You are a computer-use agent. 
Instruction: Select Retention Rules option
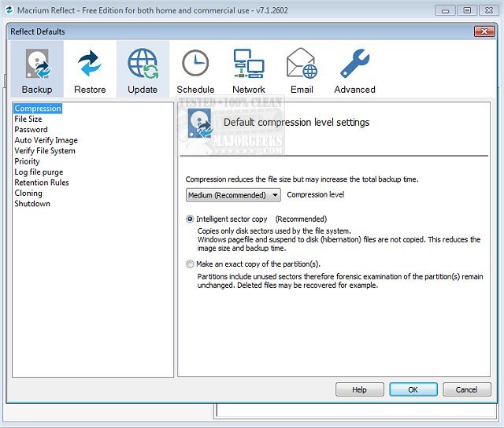42,183
